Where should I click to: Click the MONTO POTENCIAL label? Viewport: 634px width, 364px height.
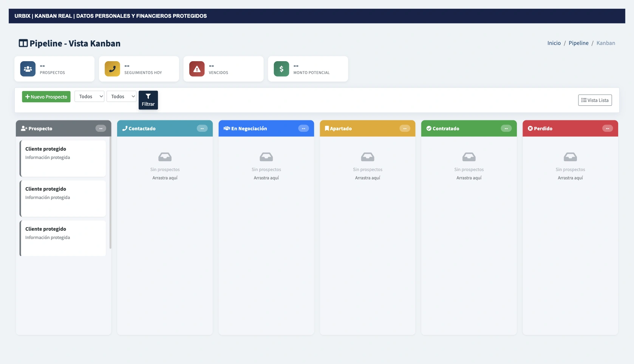pos(312,72)
